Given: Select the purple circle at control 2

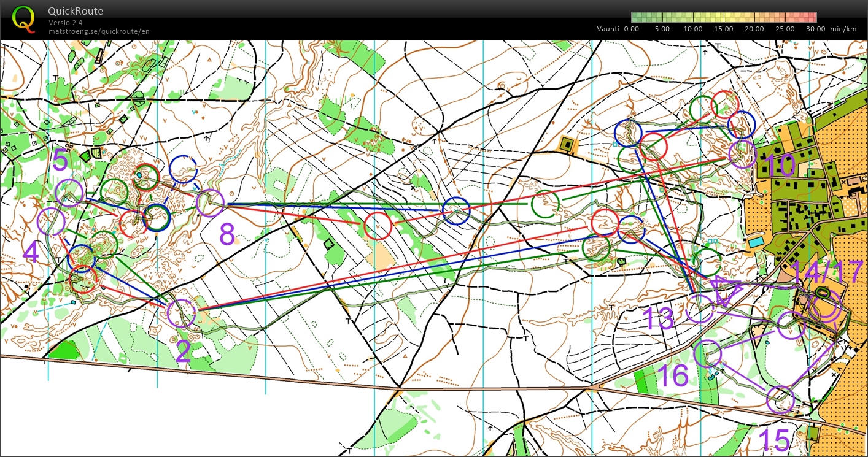Looking at the screenshot, I should (x=181, y=313).
